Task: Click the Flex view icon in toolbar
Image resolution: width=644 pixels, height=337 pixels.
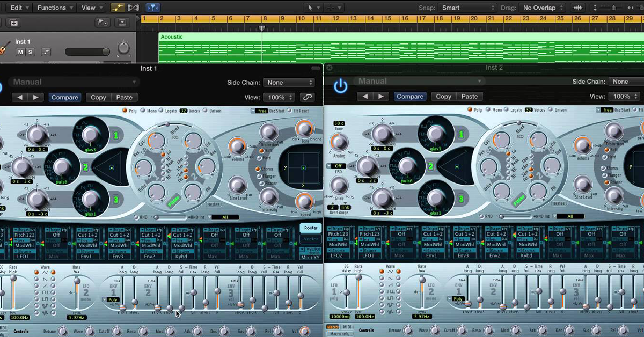Action: [x=133, y=8]
